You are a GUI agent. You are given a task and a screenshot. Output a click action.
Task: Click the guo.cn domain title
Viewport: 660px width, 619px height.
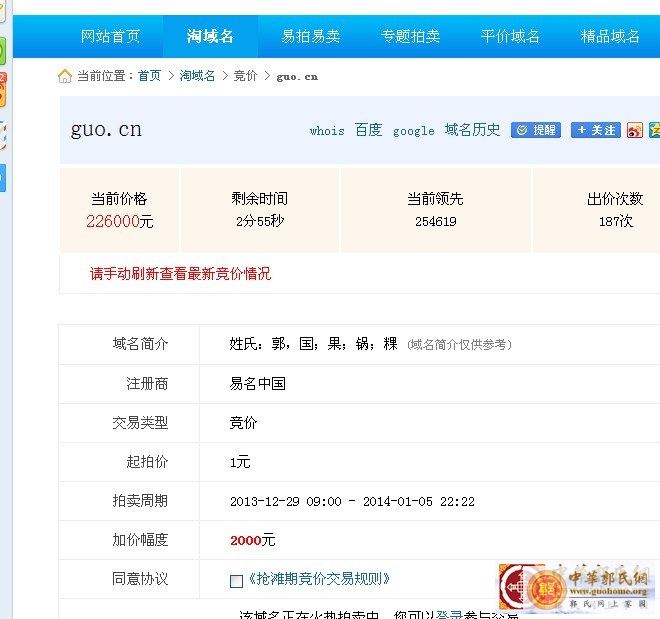pos(106,130)
